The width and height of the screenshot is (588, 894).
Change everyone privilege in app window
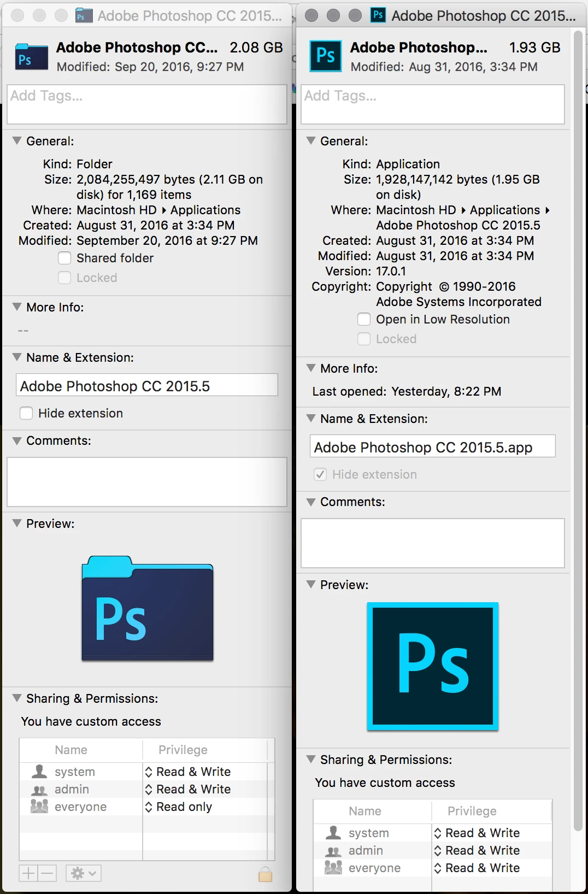point(477,868)
